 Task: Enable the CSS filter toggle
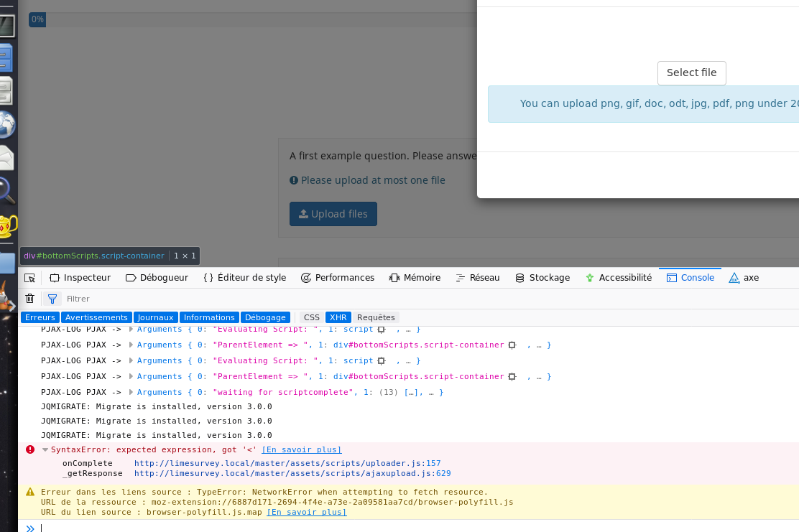coord(311,317)
